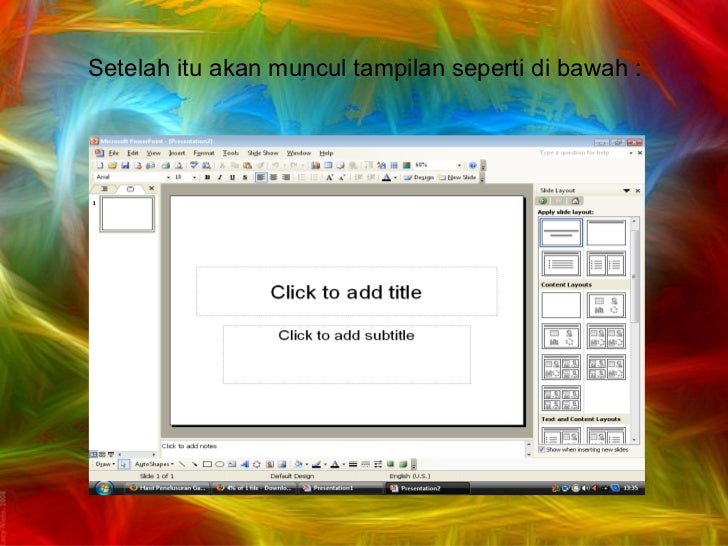This screenshot has height=546, width=728.
Task: Select the Rectangle drawing tool
Action: 207,464
